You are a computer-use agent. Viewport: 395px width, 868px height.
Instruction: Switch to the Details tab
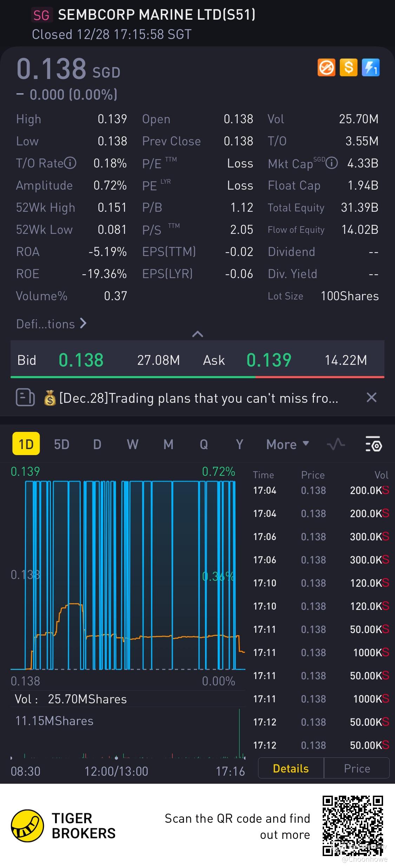tap(291, 769)
